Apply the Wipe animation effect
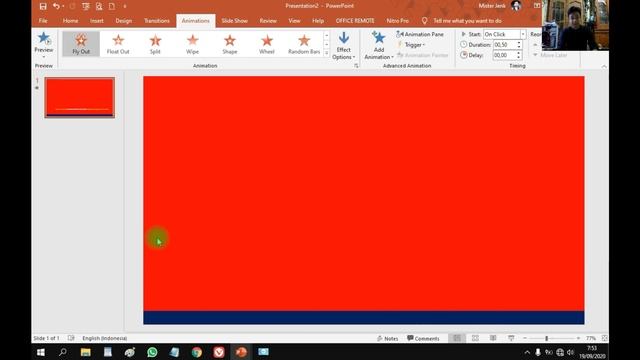Screen dimensions: 640x360 tap(192, 44)
